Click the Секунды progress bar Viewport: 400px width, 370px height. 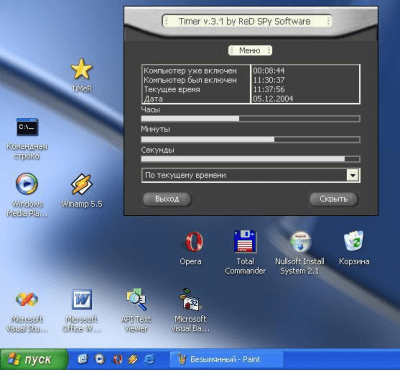(251, 159)
